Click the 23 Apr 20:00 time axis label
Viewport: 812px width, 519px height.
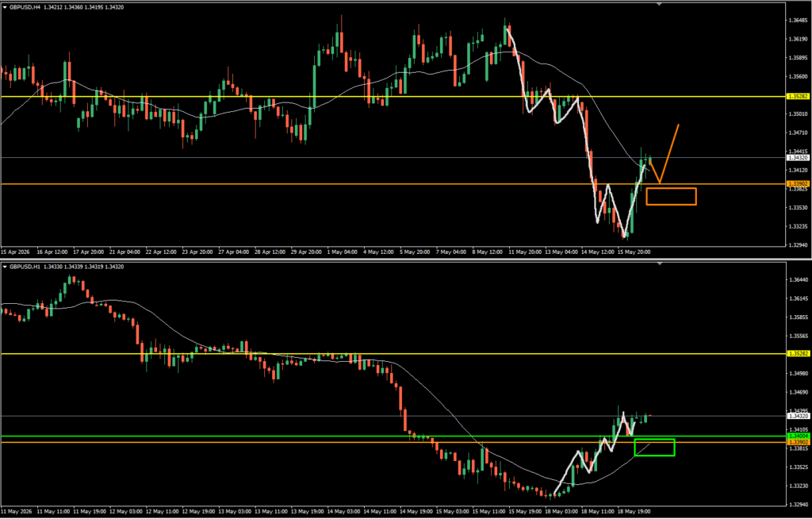[x=197, y=252]
